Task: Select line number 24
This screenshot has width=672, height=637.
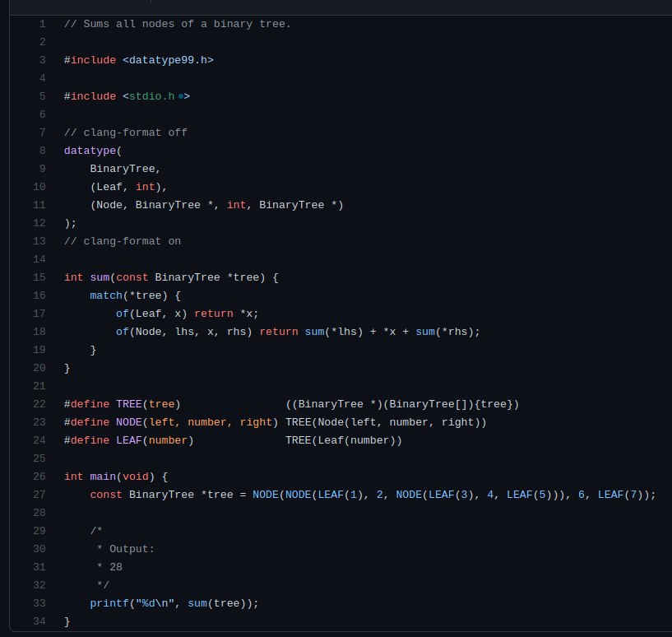Action: pyautogui.click(x=39, y=440)
